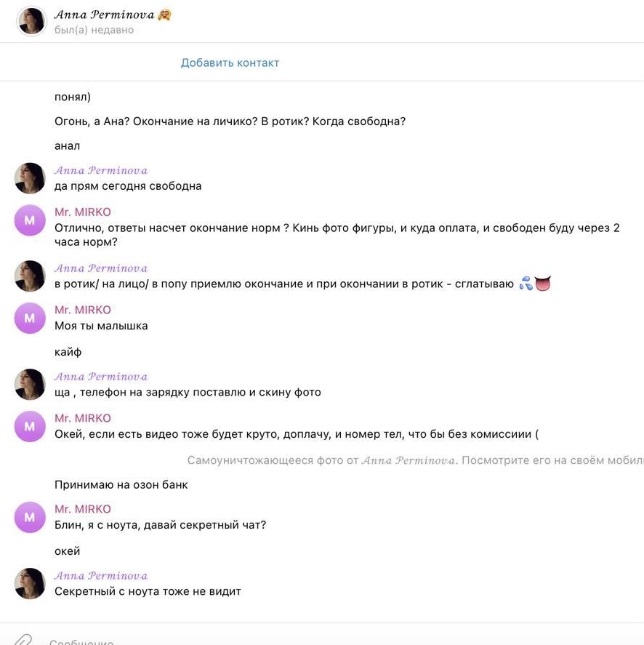Viewport: 644px width, 645px height.
Task: Click Anna's avatar beside "да прям сегодня свободна"
Action: pos(30,178)
